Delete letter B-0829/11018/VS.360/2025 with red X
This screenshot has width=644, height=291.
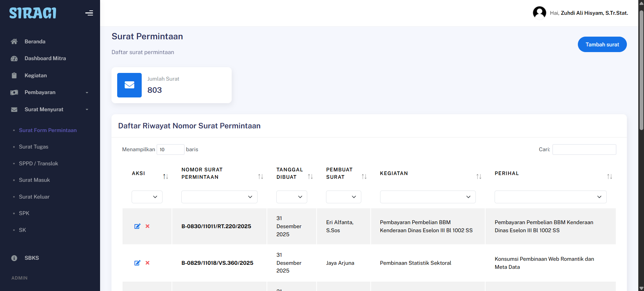pyautogui.click(x=147, y=263)
